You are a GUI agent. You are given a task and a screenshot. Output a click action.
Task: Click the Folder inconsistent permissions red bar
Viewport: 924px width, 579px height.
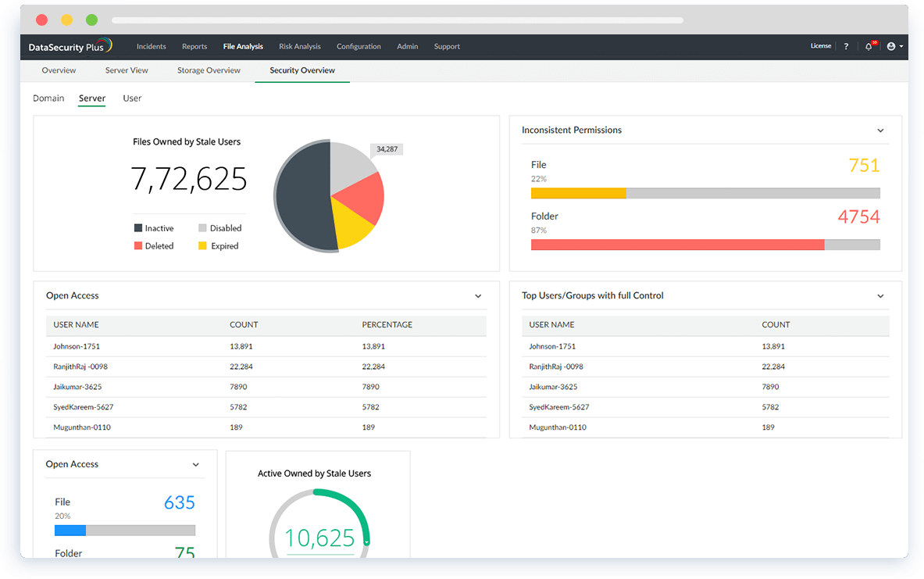[x=677, y=245]
